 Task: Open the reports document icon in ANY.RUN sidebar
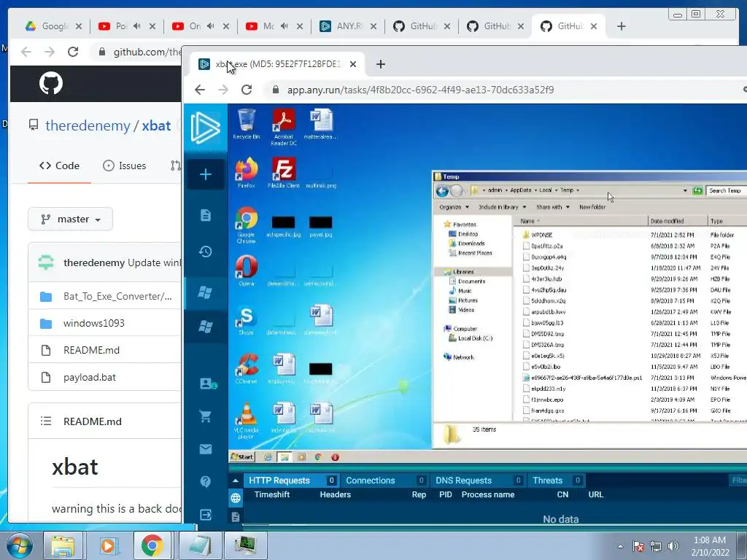click(x=205, y=215)
